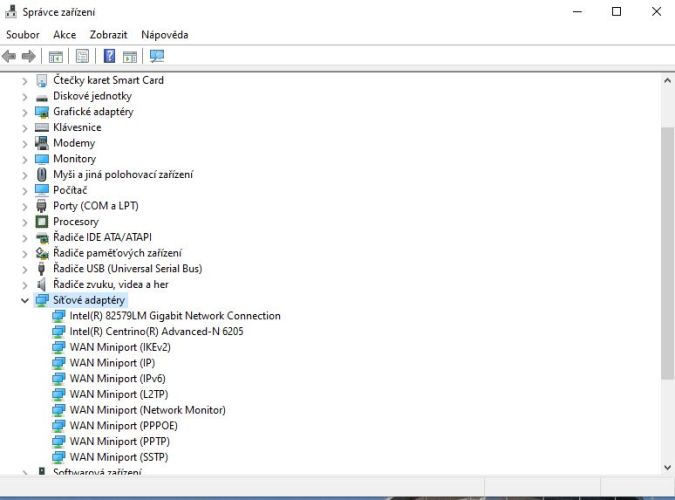Close the Správce zařízení window

656,12
